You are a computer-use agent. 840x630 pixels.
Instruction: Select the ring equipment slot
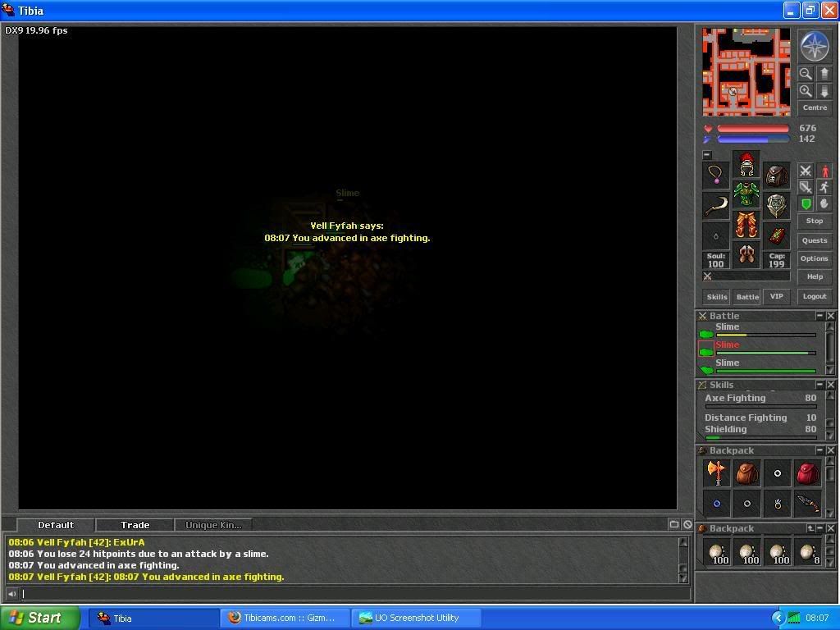pyautogui.click(x=715, y=236)
